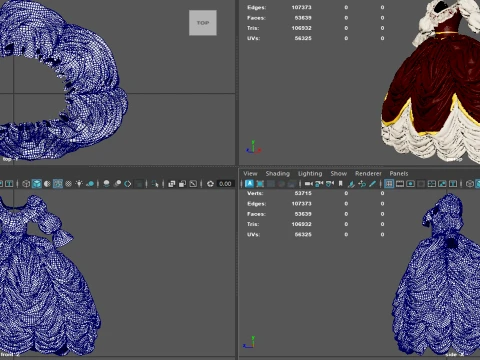
Task: Click Tris count 106932 in perspective view
Action: tap(301, 28)
